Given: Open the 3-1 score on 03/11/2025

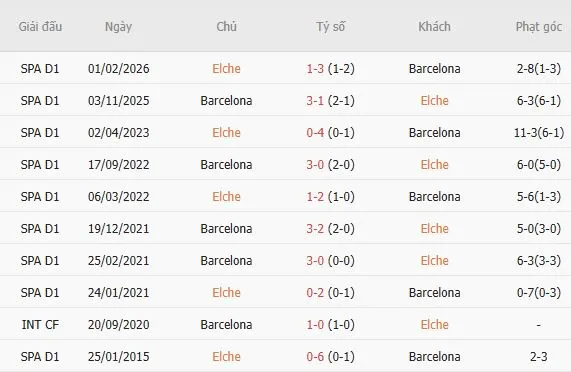Looking at the screenshot, I should (315, 100).
